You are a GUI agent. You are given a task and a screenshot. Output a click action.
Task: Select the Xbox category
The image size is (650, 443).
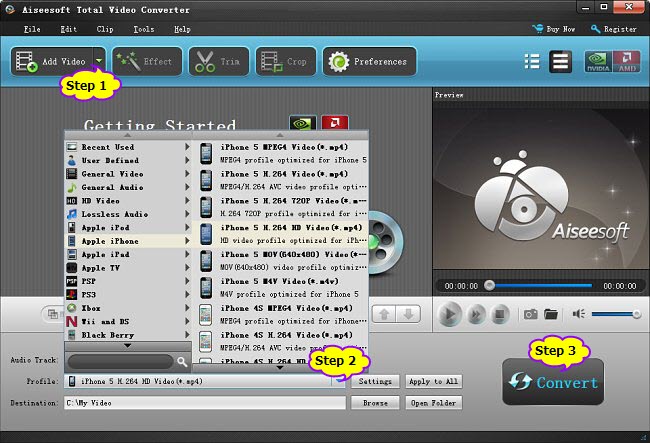(x=128, y=308)
